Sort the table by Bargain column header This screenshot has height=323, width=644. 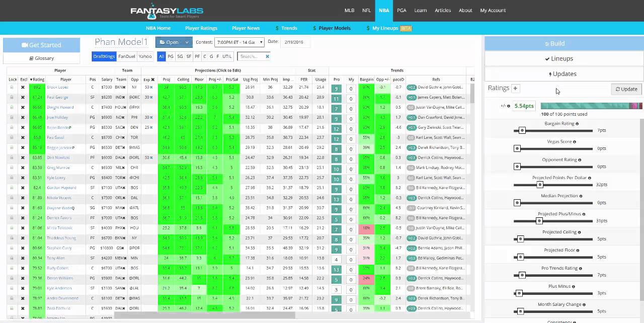coord(366,79)
